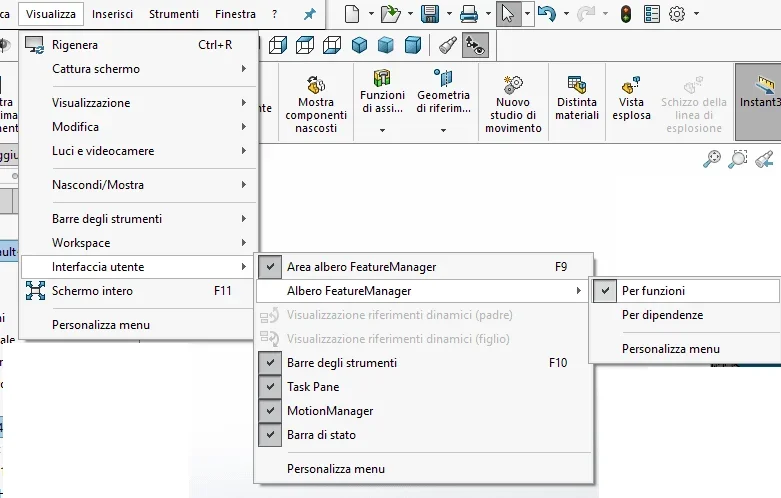Screen dimensions: 781x498
Task: Click the pin icon beside the menu bar
Action: pyautogui.click(x=310, y=14)
